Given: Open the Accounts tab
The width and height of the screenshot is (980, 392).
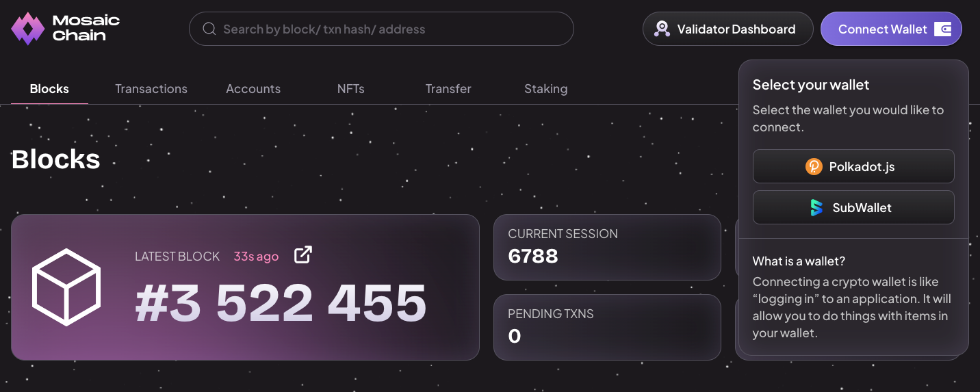Looking at the screenshot, I should (253, 89).
